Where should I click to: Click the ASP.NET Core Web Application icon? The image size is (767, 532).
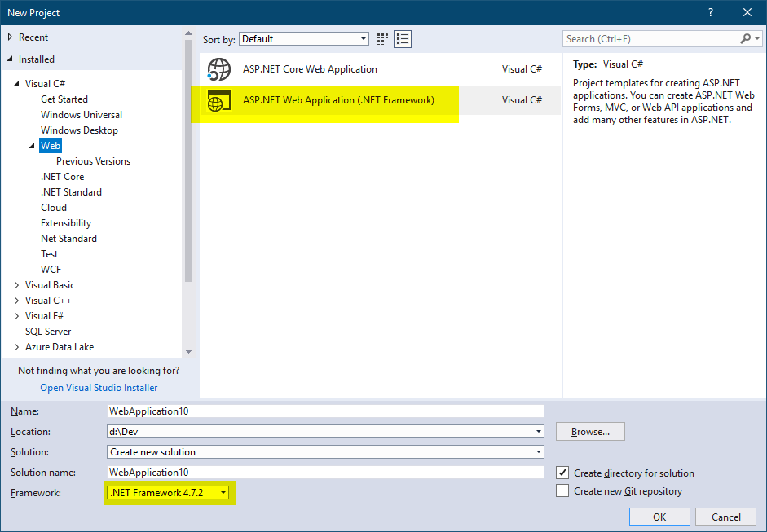[x=218, y=69]
